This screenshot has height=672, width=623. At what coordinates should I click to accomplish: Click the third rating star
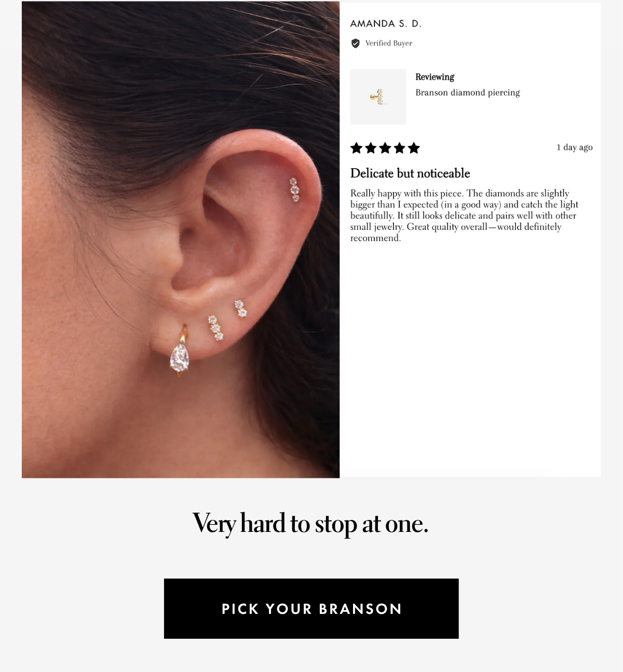point(385,148)
